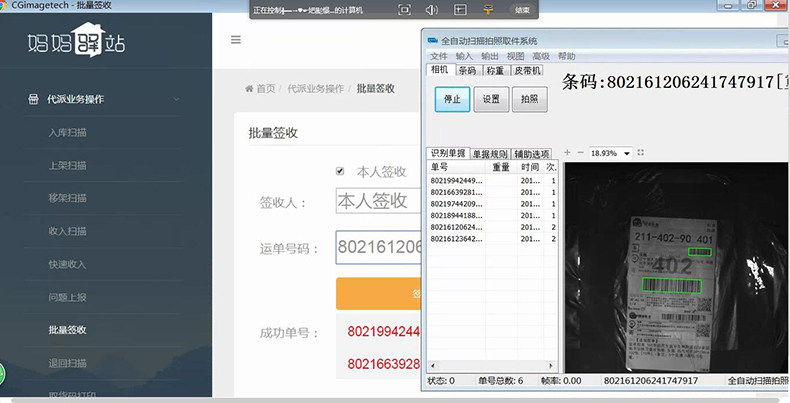Click the zoom-out minus icon
790x403 pixels.
tap(580, 152)
